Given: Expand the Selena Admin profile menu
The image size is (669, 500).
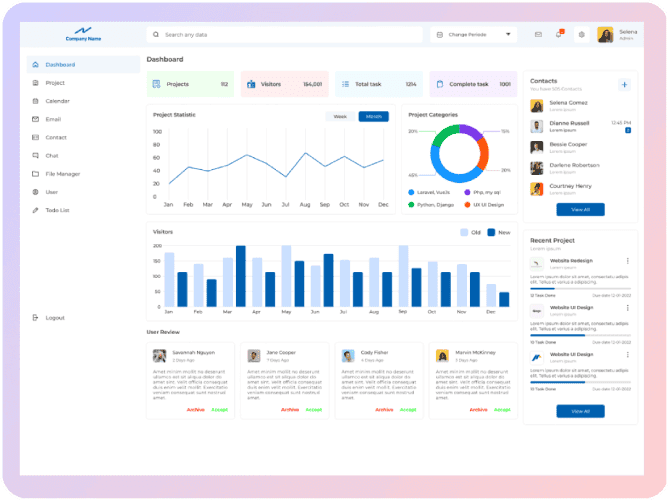Looking at the screenshot, I should coord(618,35).
